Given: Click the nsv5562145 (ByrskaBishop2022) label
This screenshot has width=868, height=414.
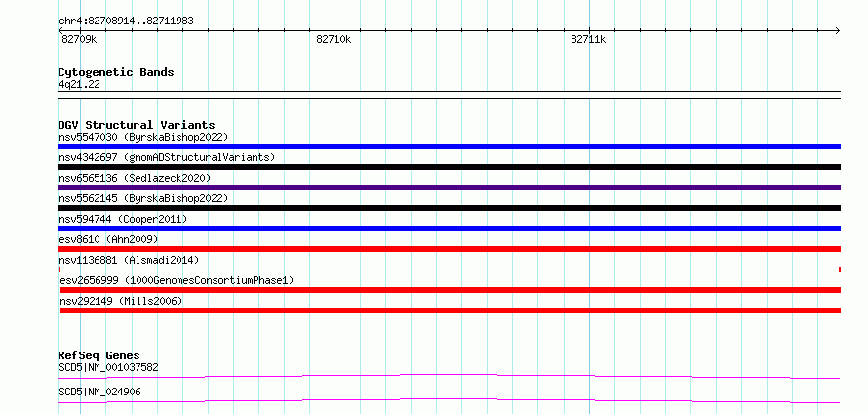Looking at the screenshot, I should [142, 198].
